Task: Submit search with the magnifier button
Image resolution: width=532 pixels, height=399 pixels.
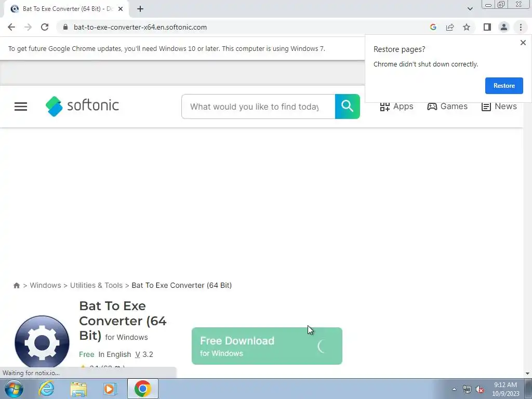Action: 347,107
